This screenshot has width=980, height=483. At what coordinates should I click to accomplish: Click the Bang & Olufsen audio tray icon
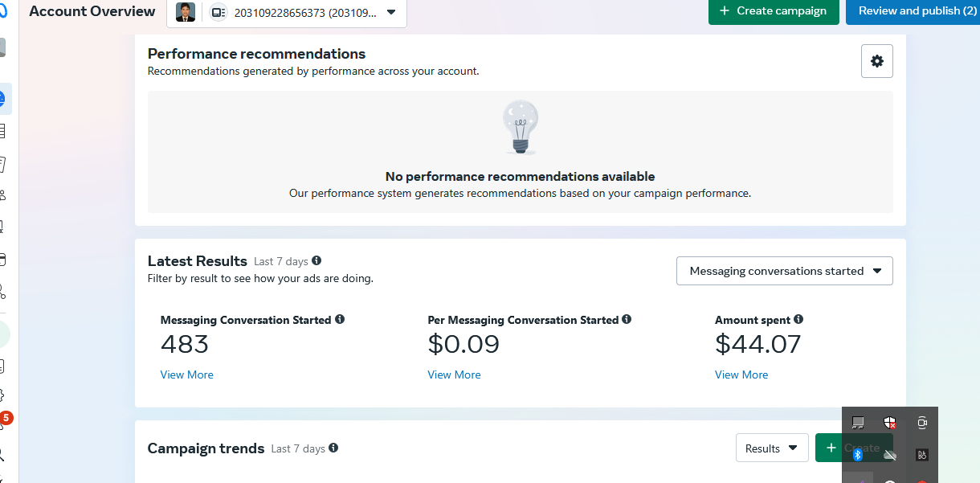(x=922, y=455)
